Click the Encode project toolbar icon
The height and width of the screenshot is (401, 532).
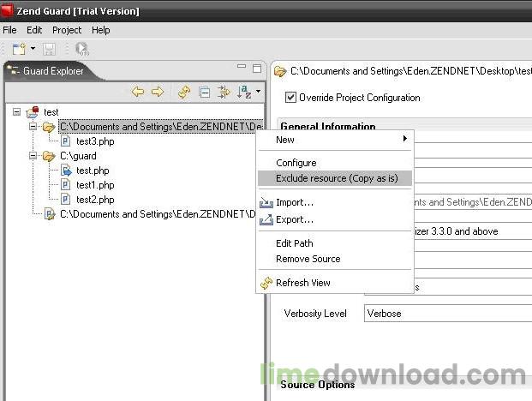(x=81, y=49)
